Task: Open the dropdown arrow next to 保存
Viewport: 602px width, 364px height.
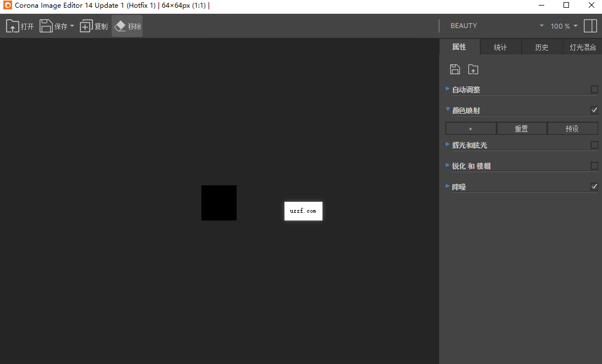Action: (72, 26)
